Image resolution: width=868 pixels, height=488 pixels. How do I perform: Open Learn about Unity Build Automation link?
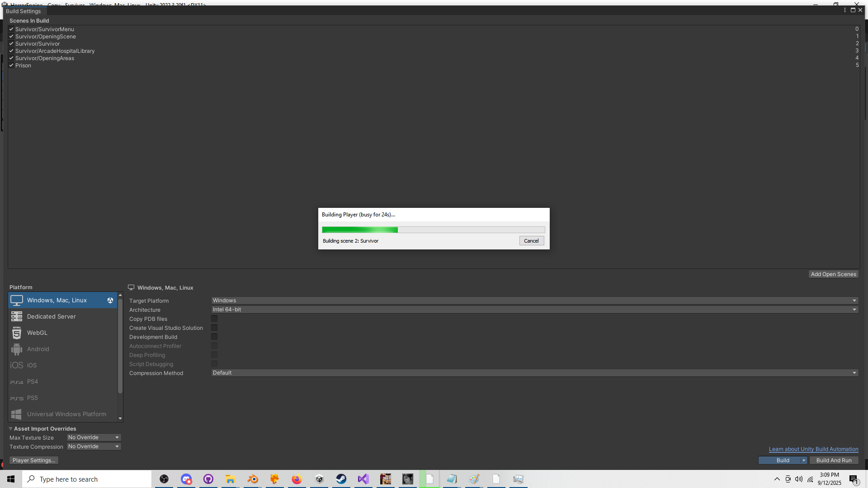click(813, 449)
